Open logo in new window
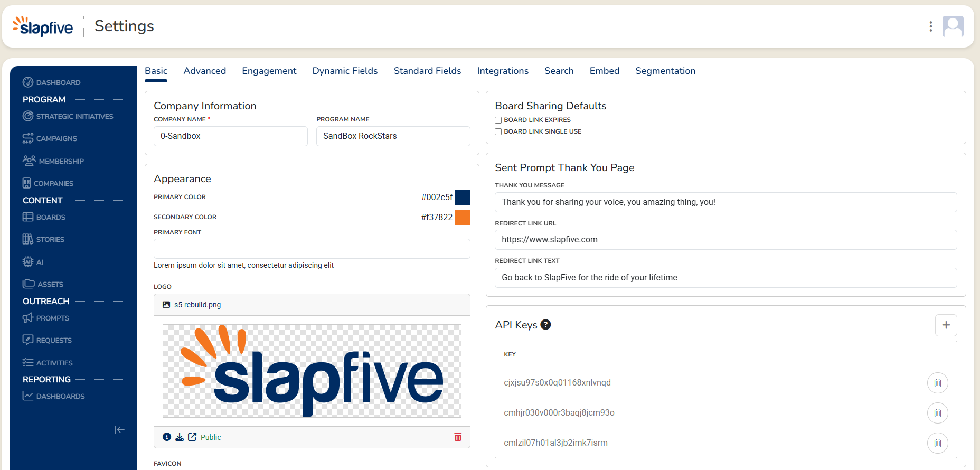Screen dimensions: 980x470 point(192,437)
